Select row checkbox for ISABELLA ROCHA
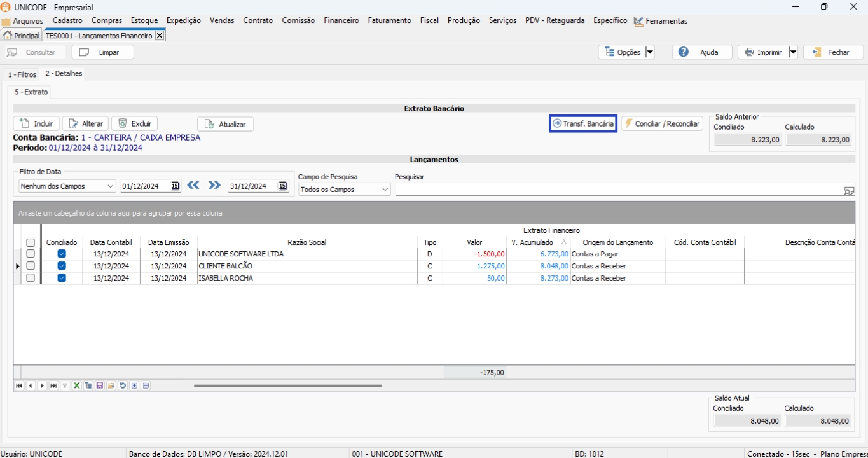The height and width of the screenshot is (458, 868). (x=31, y=278)
